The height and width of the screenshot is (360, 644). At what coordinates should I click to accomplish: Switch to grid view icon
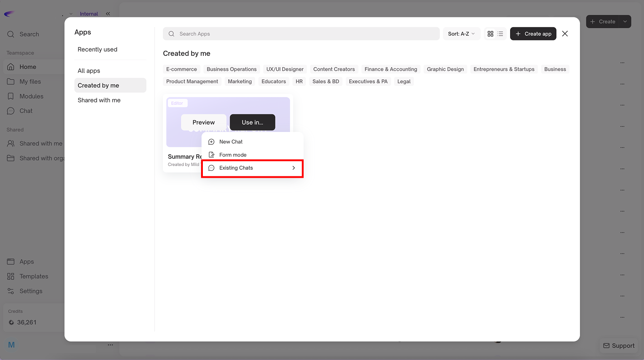coord(490,34)
